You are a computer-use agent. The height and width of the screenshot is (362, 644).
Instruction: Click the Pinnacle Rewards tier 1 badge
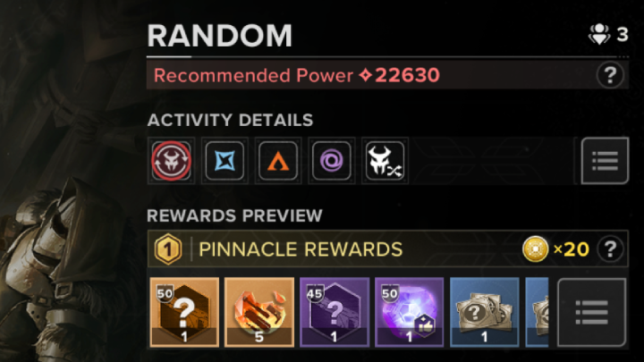pos(168,249)
